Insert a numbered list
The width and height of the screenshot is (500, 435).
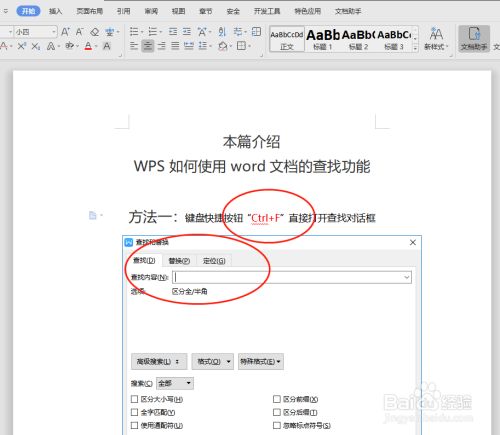[153, 32]
